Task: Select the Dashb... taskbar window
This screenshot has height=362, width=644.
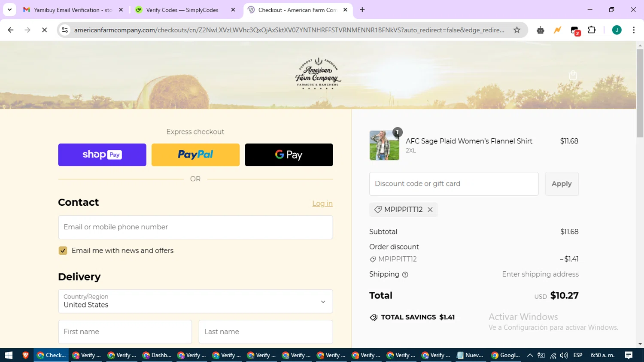Action: pos(157,355)
